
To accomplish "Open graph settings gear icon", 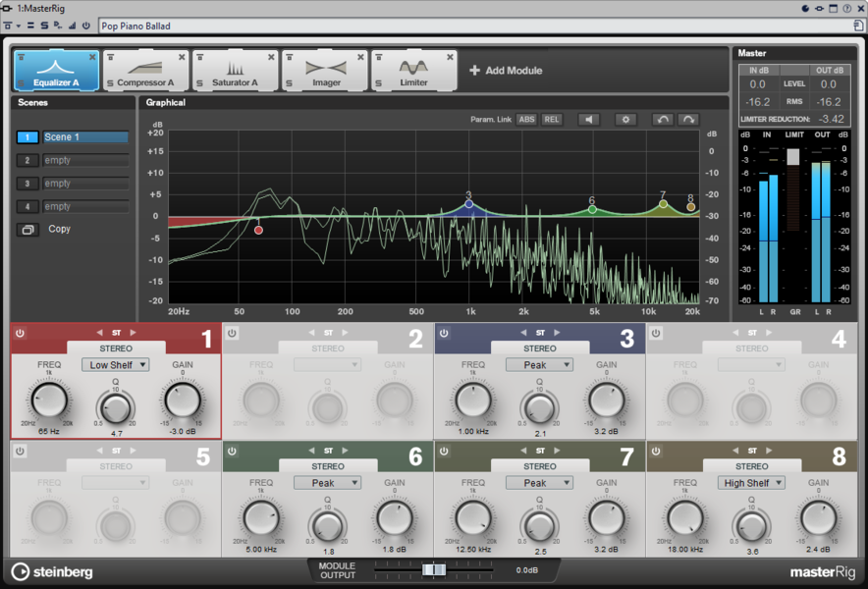I will [625, 120].
